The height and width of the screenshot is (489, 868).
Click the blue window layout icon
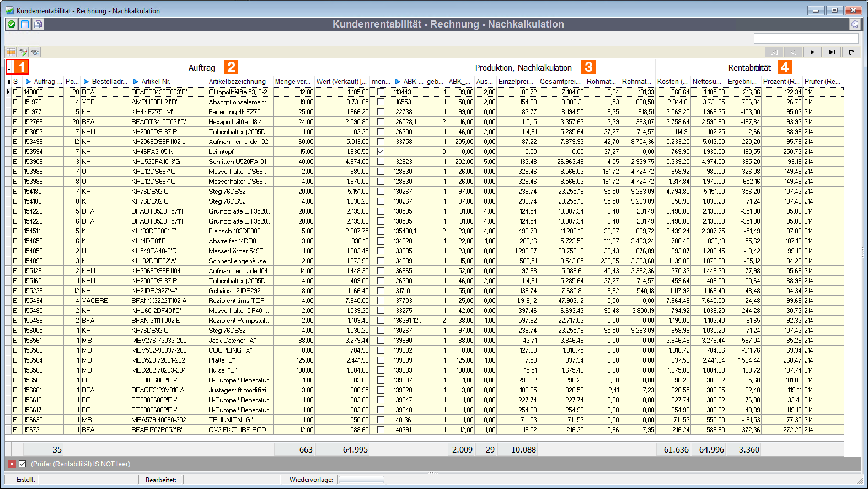point(25,24)
